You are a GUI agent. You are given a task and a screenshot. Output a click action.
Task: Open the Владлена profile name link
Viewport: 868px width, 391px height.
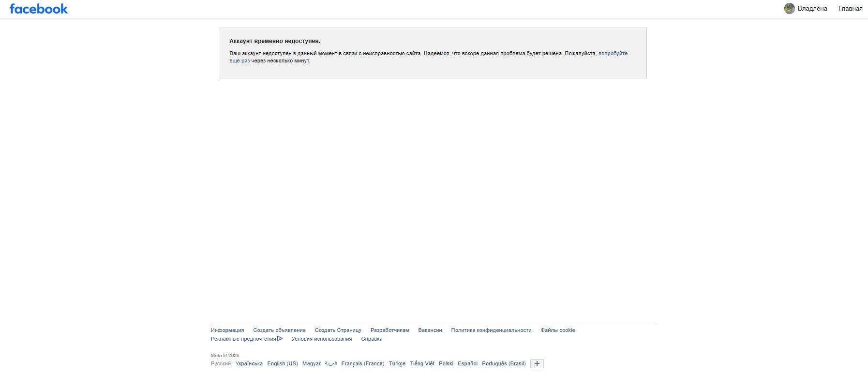(812, 8)
